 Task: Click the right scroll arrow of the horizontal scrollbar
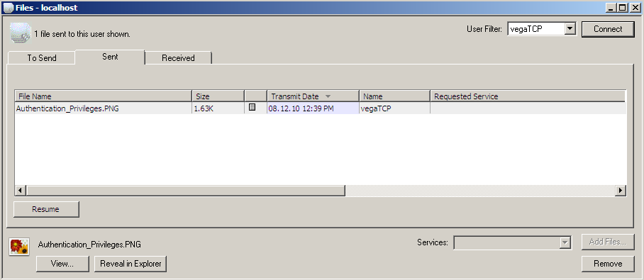coord(620,191)
